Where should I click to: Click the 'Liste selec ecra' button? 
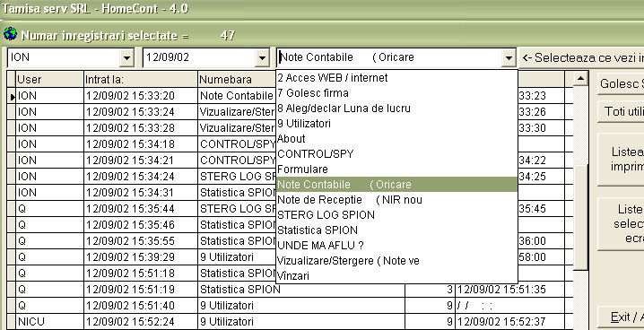coord(621,223)
